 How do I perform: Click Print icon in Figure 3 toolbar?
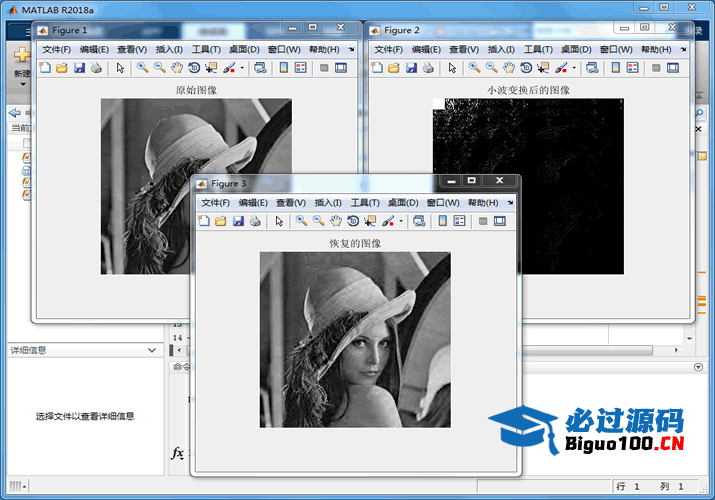(x=255, y=222)
